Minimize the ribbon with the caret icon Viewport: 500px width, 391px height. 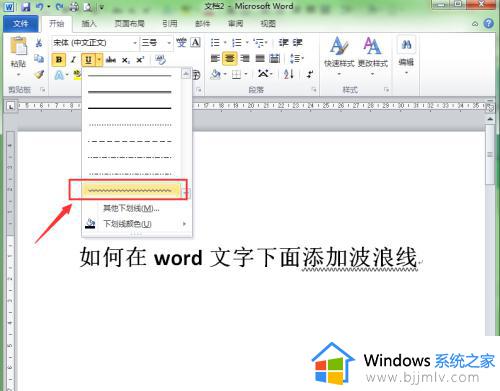(x=475, y=24)
